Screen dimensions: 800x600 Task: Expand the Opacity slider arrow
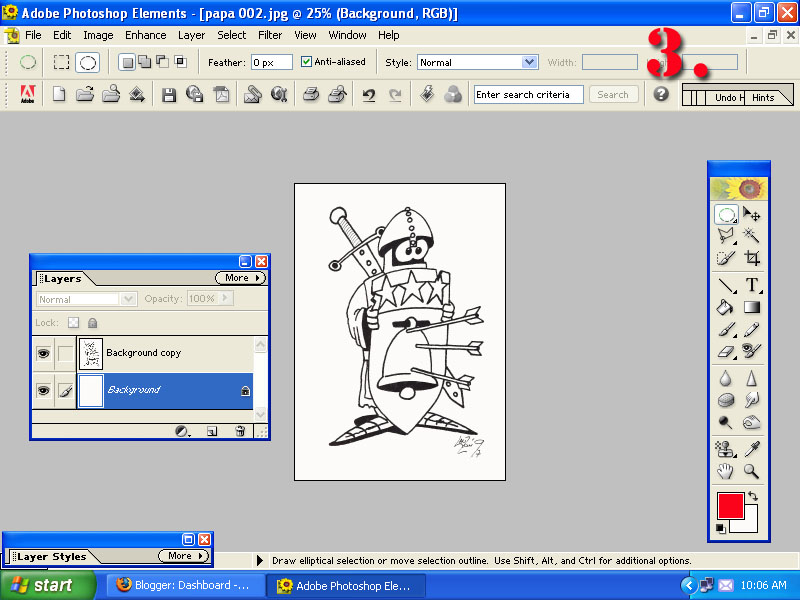click(x=226, y=298)
